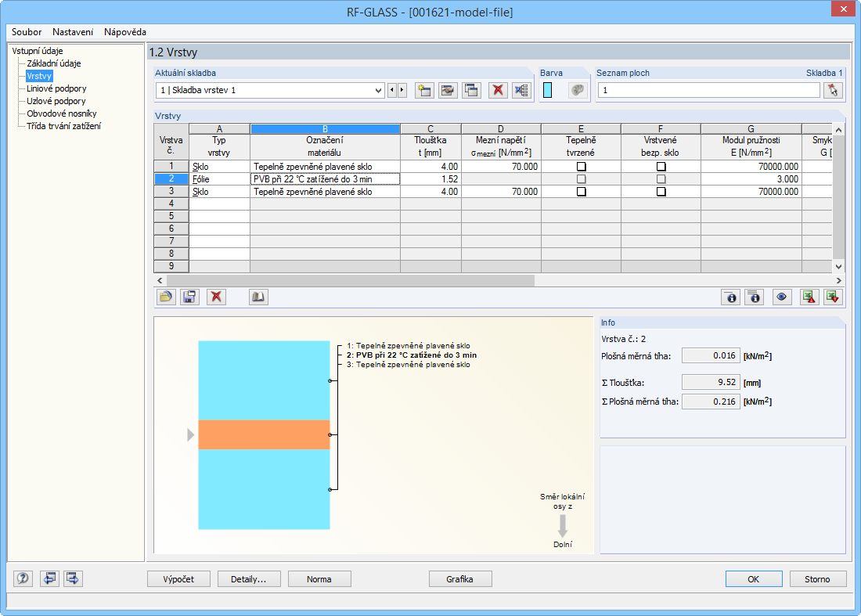Click the eye view icon below the table
Image resolution: width=861 pixels, height=616 pixels.
pyautogui.click(x=781, y=297)
